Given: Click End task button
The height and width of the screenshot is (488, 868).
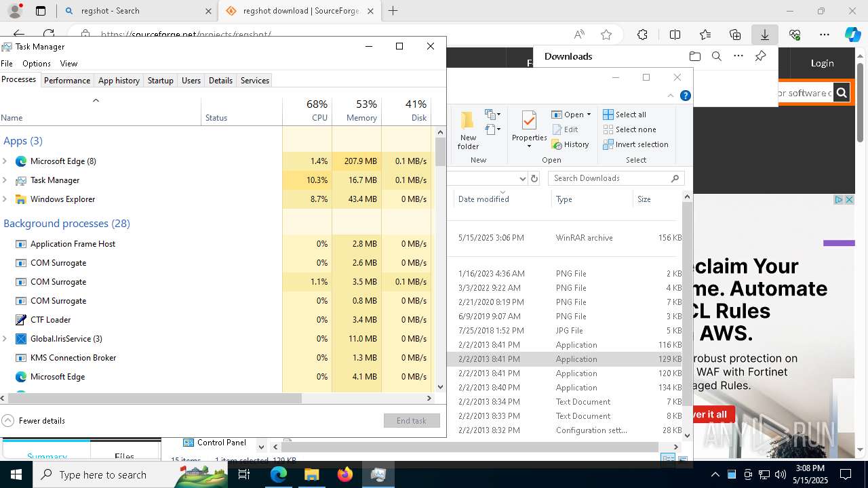Looking at the screenshot, I should point(412,421).
